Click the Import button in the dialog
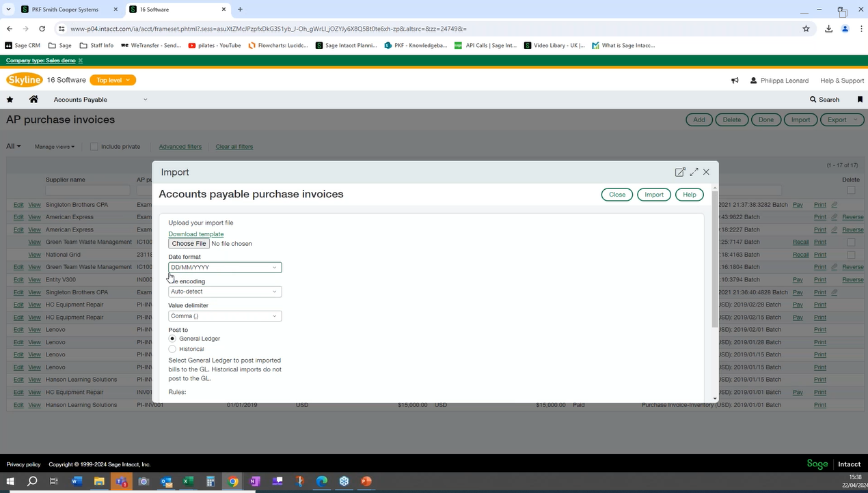The height and width of the screenshot is (493, 868). (x=654, y=195)
